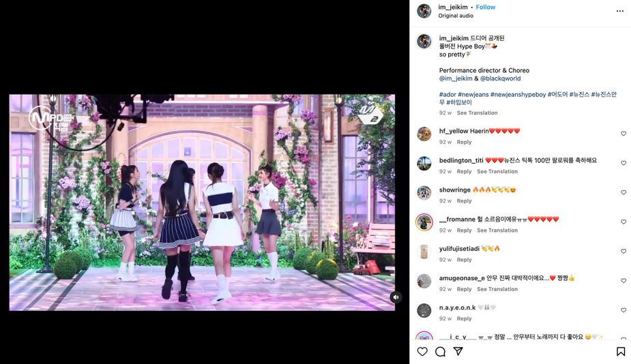This screenshot has height=364, width=631.
Task: Share post via paper plane icon
Action: [x=458, y=351]
